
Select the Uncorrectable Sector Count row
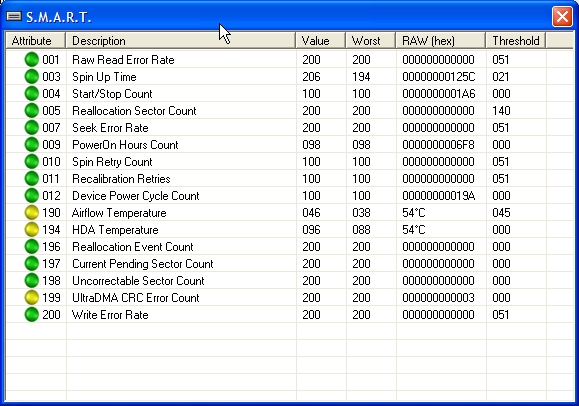[290, 280]
